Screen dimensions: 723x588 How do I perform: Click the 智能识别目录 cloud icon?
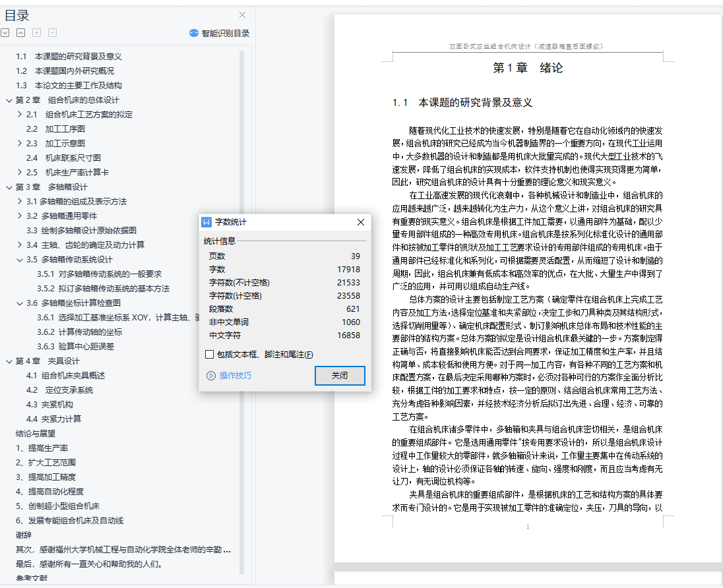(194, 33)
